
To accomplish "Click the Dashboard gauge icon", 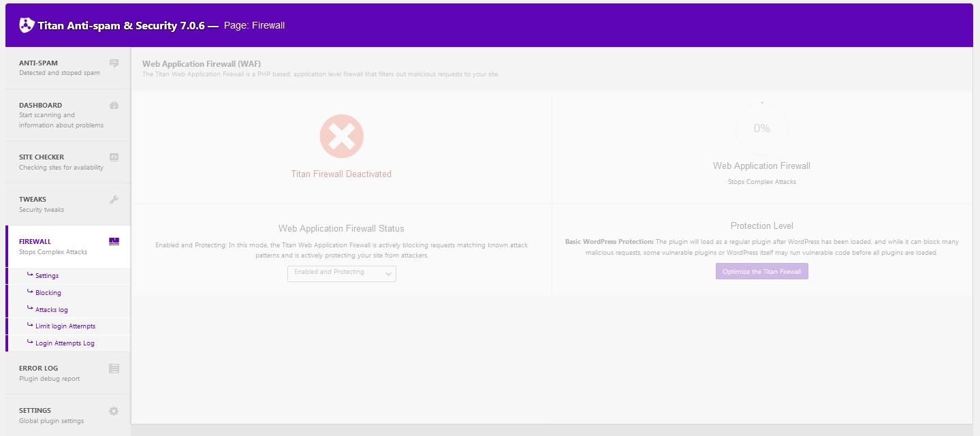I will [114, 106].
